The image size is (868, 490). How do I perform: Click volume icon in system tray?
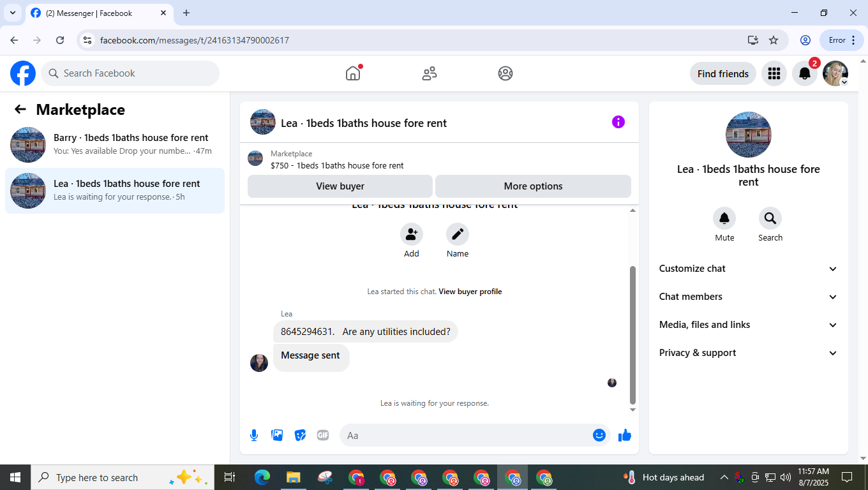pos(785,477)
